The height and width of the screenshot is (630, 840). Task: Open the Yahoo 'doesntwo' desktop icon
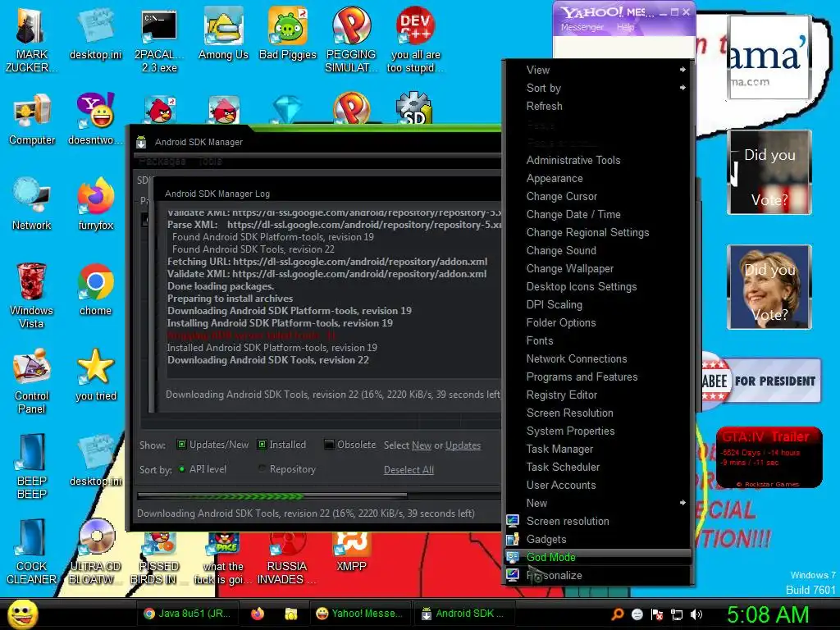[x=95, y=119]
